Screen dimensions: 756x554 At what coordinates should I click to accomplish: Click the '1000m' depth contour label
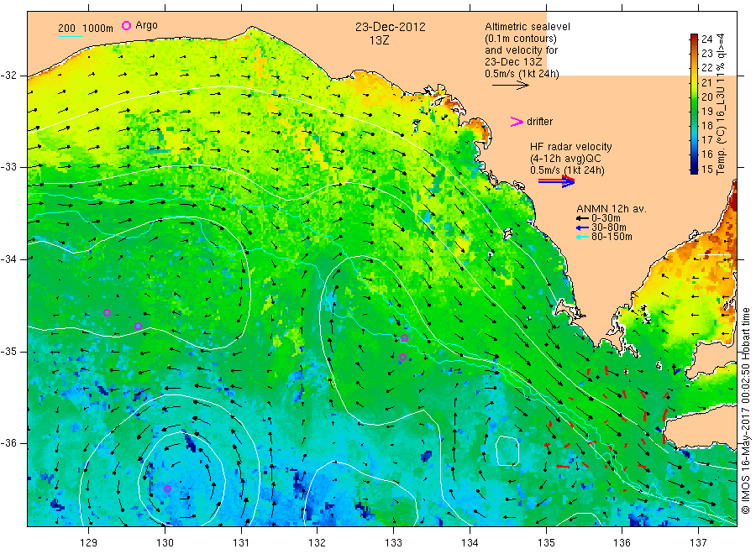(x=98, y=29)
